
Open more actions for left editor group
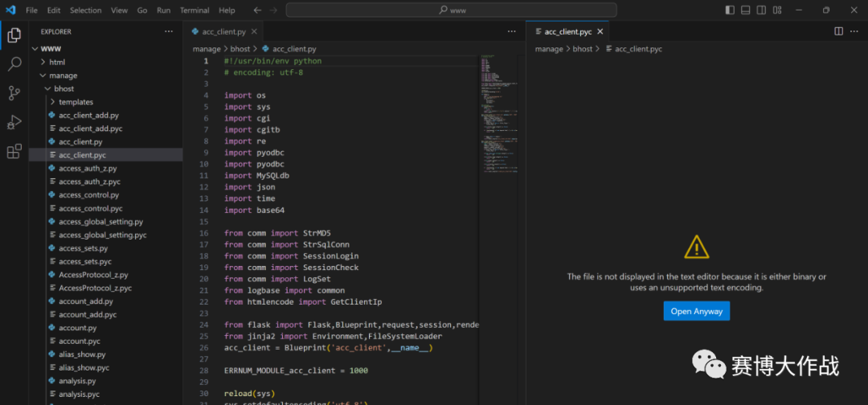[x=511, y=31]
